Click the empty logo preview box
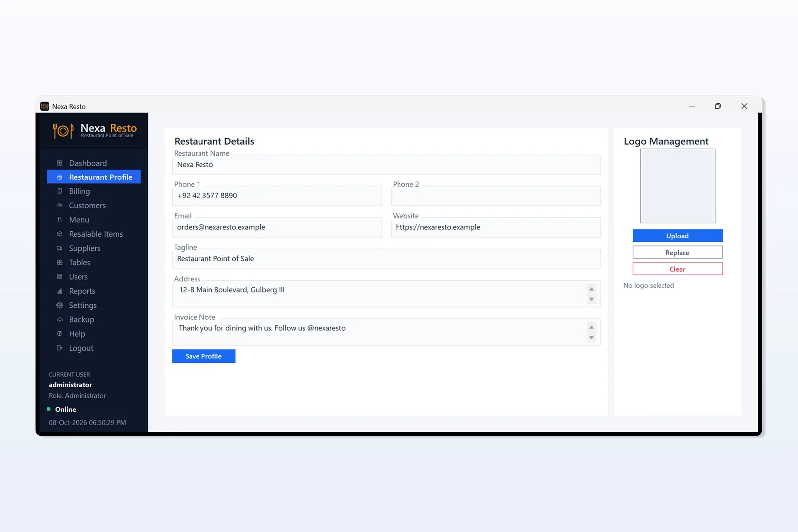Viewport: 798px width, 532px height. point(678,186)
